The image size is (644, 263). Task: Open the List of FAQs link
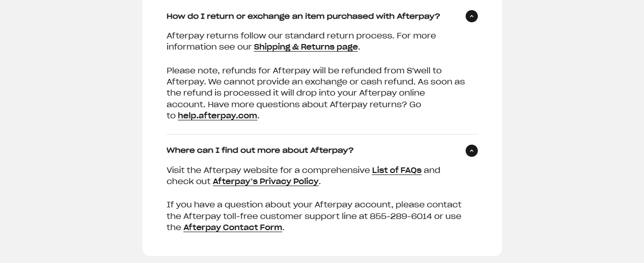click(396, 170)
